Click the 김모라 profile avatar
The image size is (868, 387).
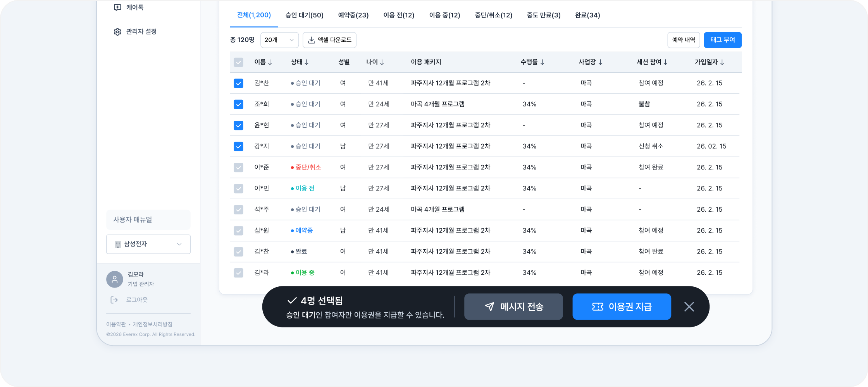pos(115,279)
